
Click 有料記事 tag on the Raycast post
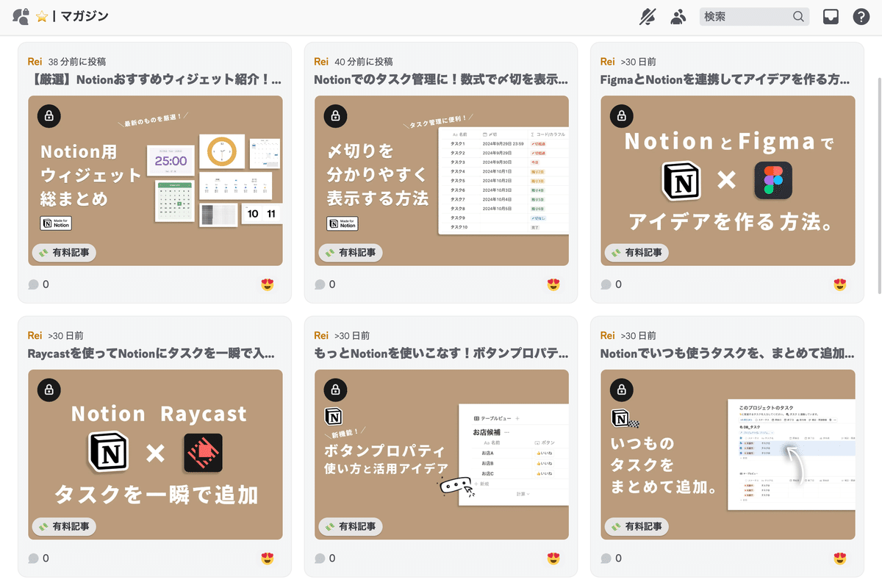(64, 526)
